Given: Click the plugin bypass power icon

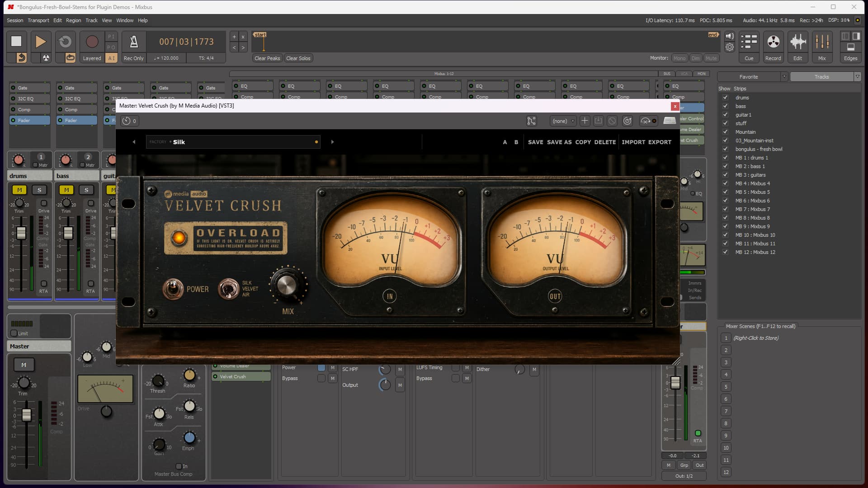Looking at the screenshot, I should pyautogui.click(x=627, y=121).
